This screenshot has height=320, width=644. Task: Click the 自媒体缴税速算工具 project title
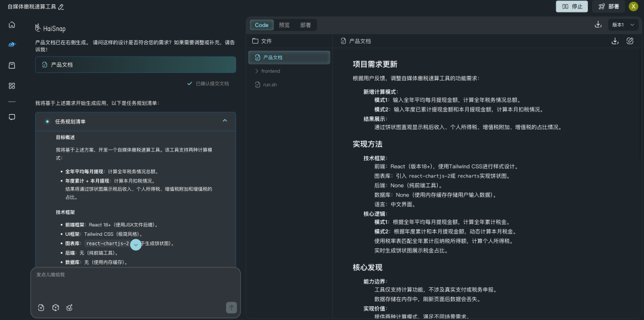point(32,7)
